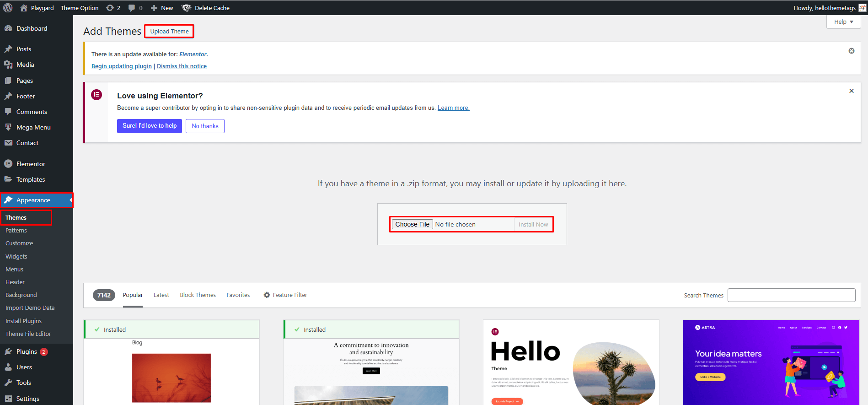Click the Users person icon
This screenshot has width=868, height=405.
coord(8,367)
